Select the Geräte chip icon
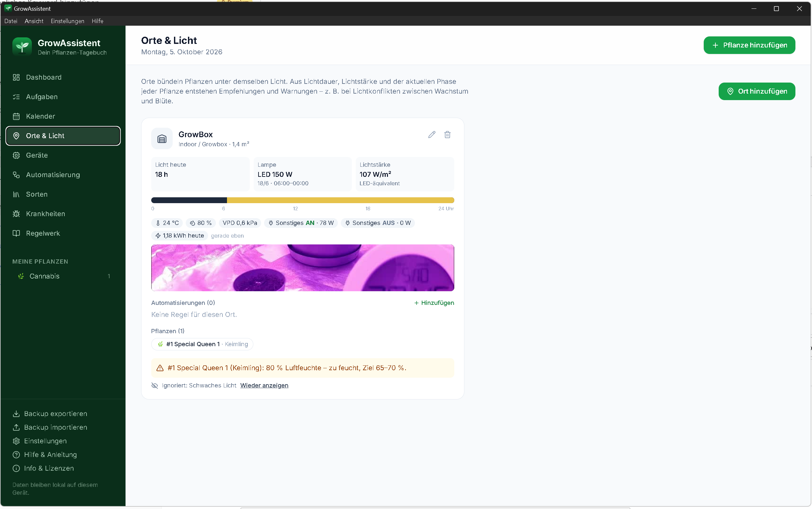The height and width of the screenshot is (509, 812). coord(16,155)
